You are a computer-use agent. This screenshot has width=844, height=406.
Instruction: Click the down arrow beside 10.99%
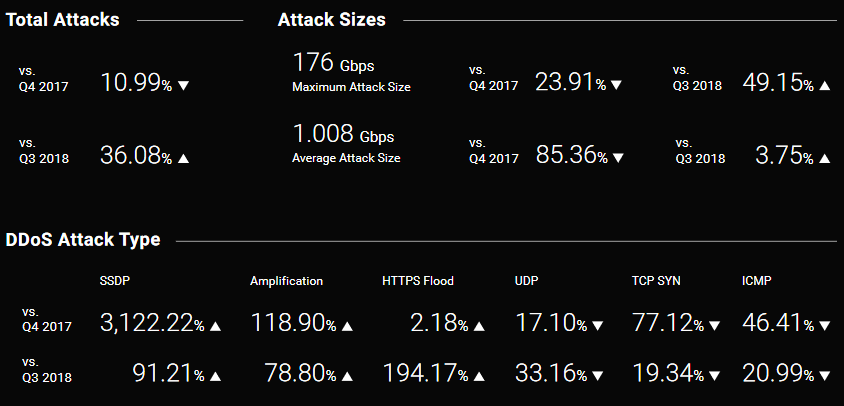pyautogui.click(x=184, y=85)
